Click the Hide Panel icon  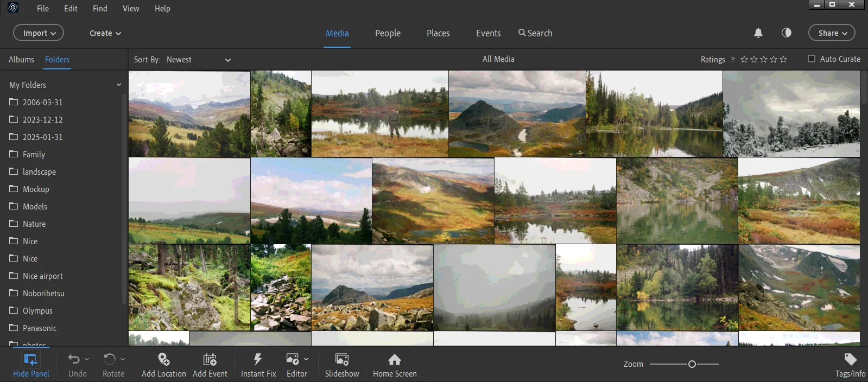coord(30,359)
